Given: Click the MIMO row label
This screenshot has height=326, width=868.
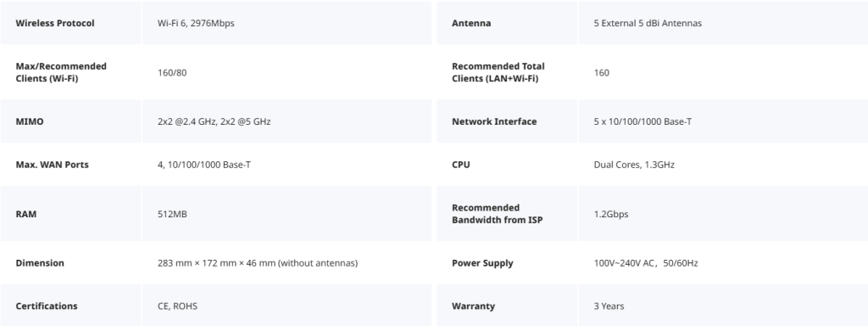Looking at the screenshot, I should coord(30,121).
